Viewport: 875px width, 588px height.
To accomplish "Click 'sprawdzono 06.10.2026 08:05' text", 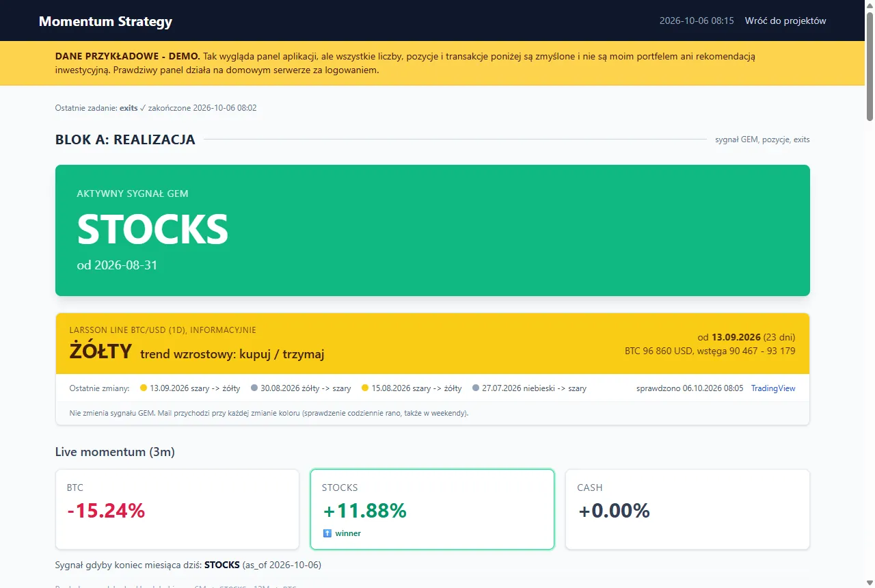I will tap(690, 388).
